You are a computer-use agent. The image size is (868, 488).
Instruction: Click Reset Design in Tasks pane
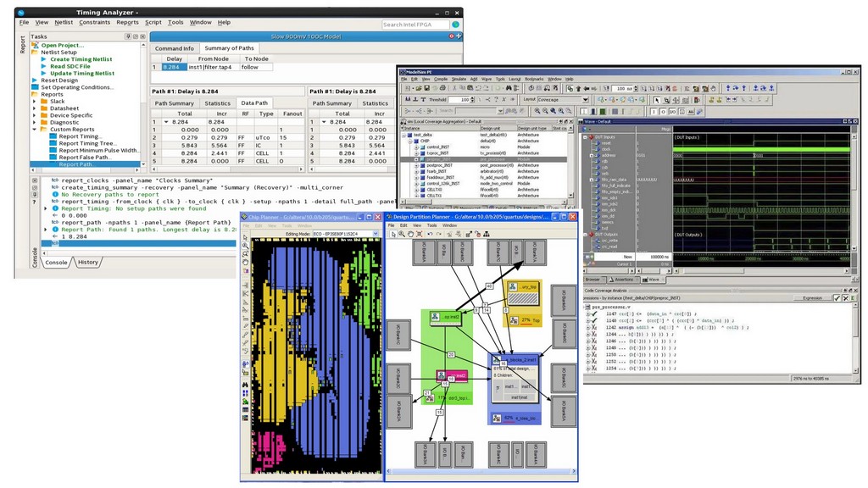pyautogui.click(x=59, y=80)
